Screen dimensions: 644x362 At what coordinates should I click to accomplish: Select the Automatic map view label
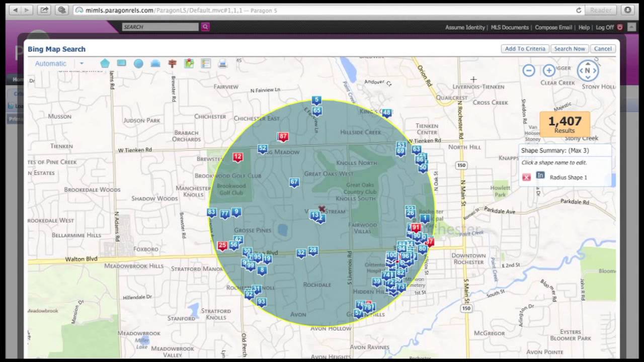point(50,63)
